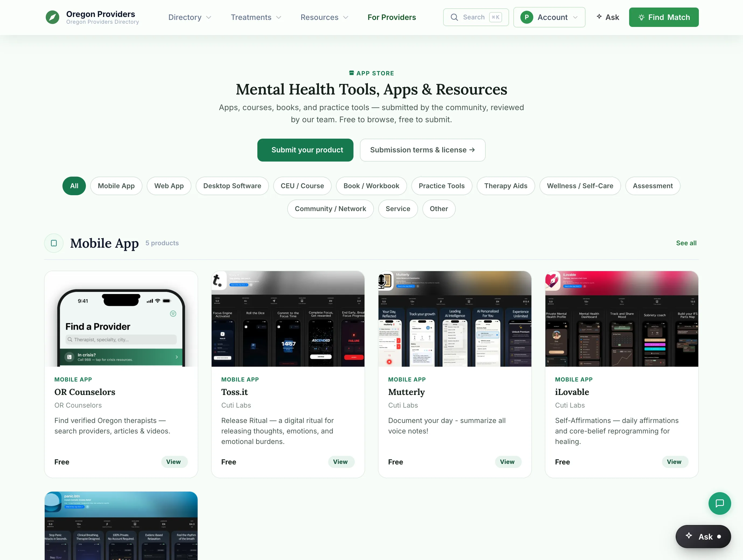Open the Account dropdown
The width and height of the screenshot is (743, 560).
coord(549,17)
